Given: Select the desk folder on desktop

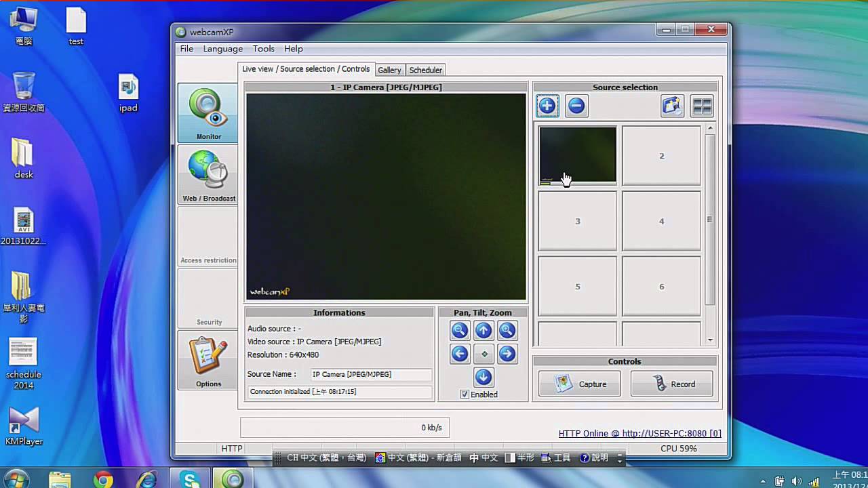Looking at the screenshot, I should [x=24, y=158].
